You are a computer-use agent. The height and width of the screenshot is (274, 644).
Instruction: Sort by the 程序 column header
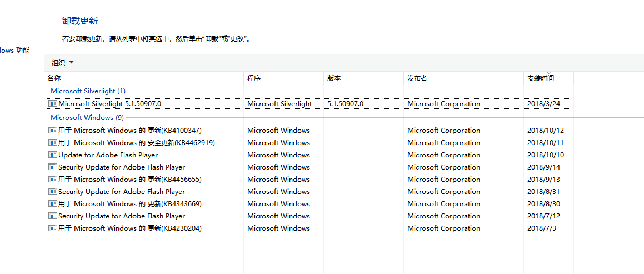coord(254,78)
